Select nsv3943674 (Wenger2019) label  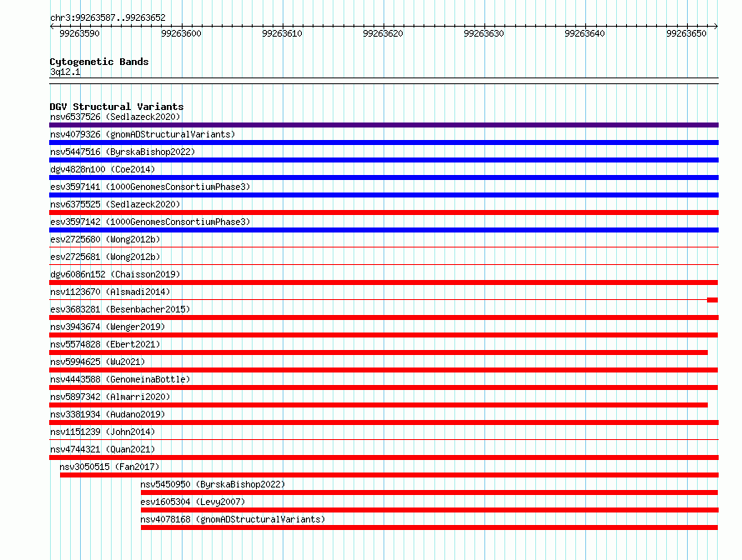point(108,327)
